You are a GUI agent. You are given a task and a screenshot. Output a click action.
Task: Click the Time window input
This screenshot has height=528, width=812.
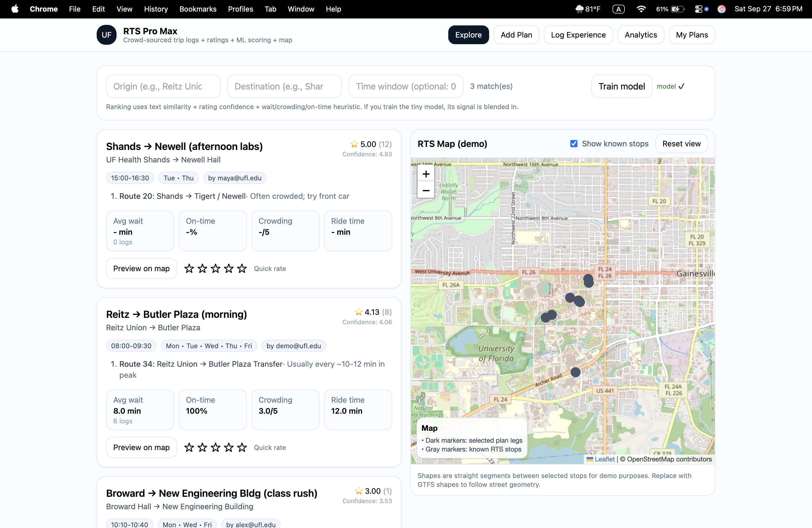(405, 86)
